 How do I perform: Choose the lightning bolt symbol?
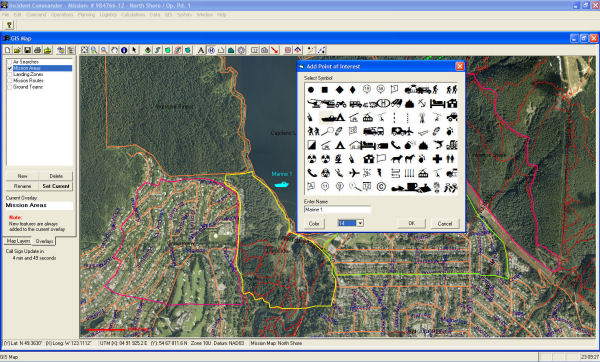[380, 173]
